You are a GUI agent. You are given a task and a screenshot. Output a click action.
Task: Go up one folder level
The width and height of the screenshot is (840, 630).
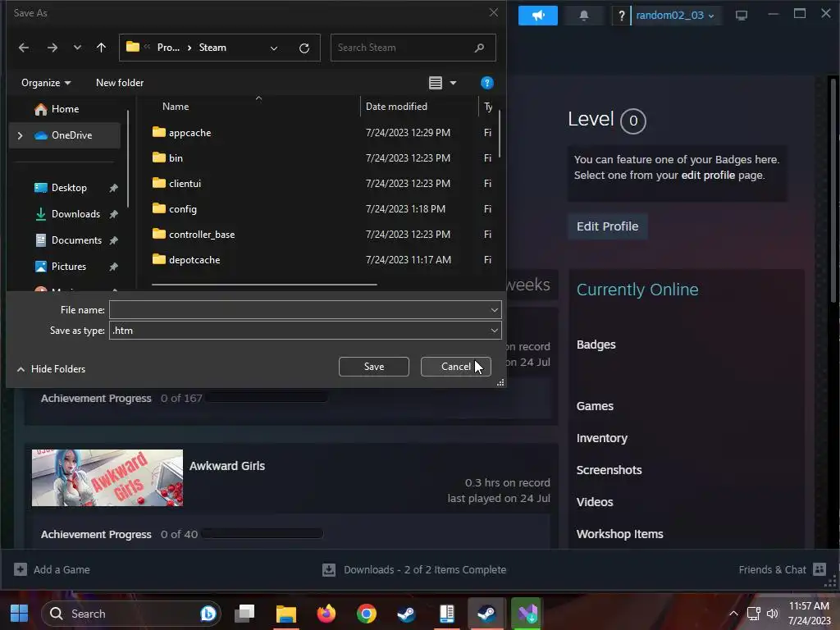pos(101,48)
